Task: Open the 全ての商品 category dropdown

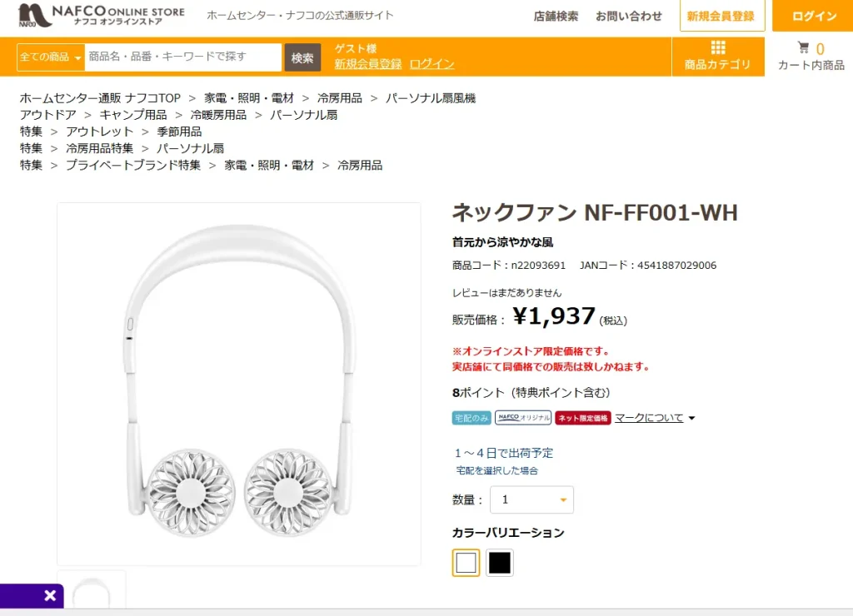Action: (51, 57)
